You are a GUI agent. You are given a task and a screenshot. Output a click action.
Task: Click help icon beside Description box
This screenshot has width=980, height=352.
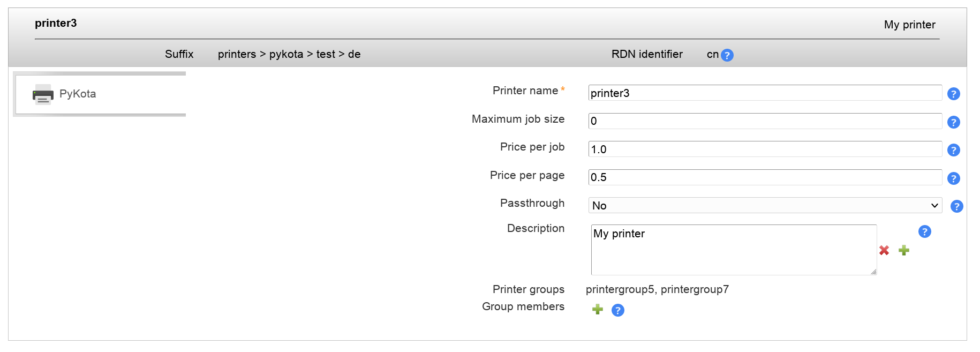point(924,231)
